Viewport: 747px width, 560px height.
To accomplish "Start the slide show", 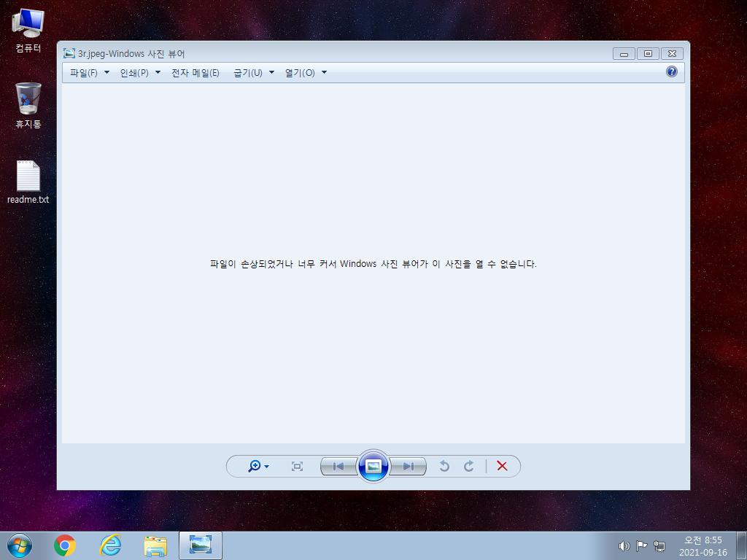I will tap(373, 466).
